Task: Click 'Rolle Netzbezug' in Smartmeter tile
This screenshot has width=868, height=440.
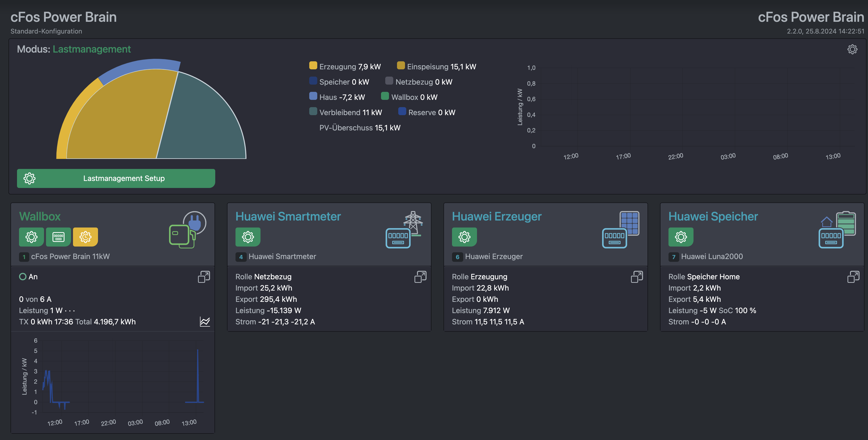Action: point(263,277)
